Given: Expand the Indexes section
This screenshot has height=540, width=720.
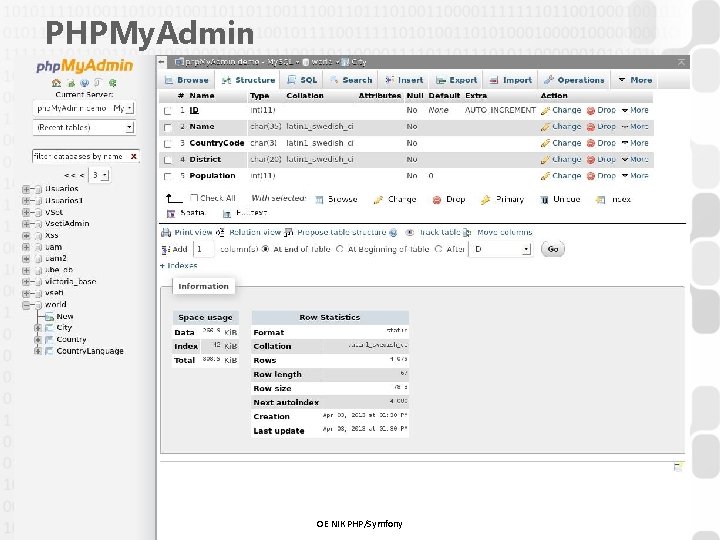Looking at the screenshot, I should [x=179, y=266].
